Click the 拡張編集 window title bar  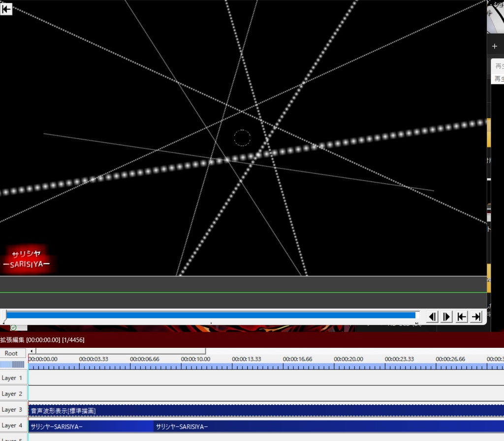point(252,339)
